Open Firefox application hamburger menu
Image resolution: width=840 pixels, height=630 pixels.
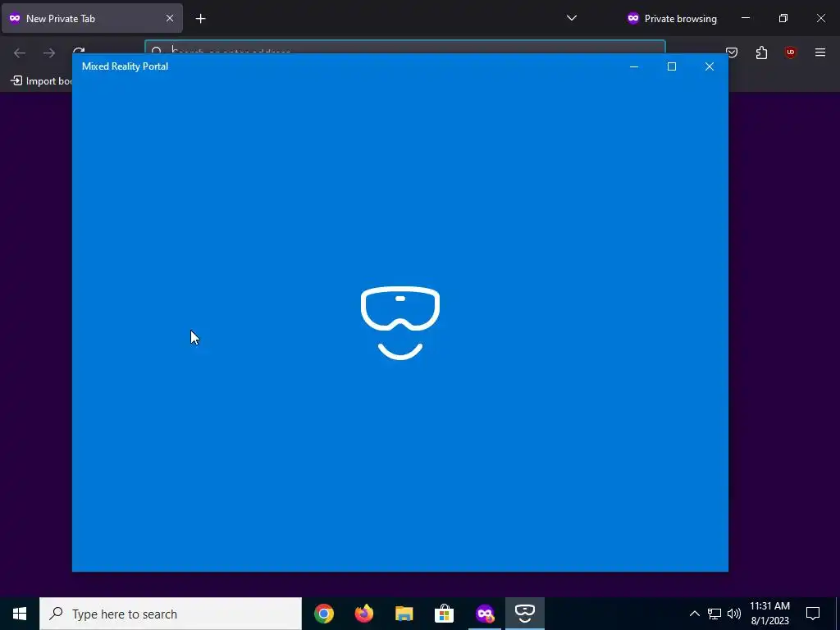click(819, 52)
